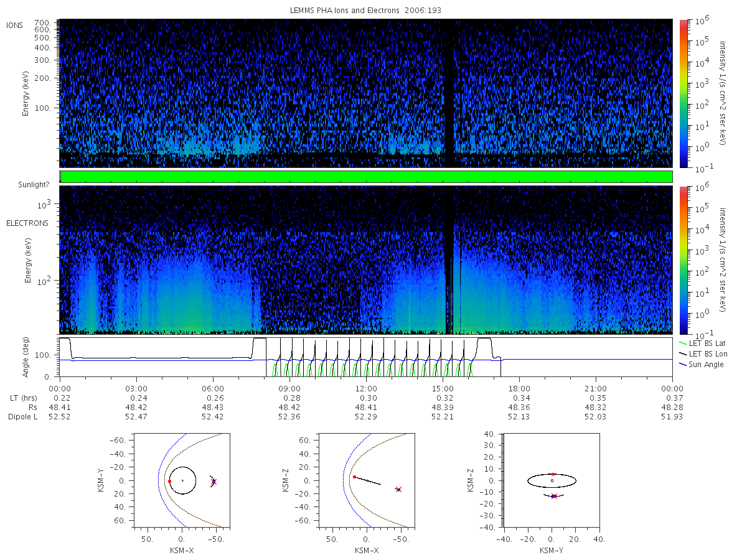The height and width of the screenshot is (560, 747).
Task: Select the "ELECTRONS" panel label
Action: 27,223
